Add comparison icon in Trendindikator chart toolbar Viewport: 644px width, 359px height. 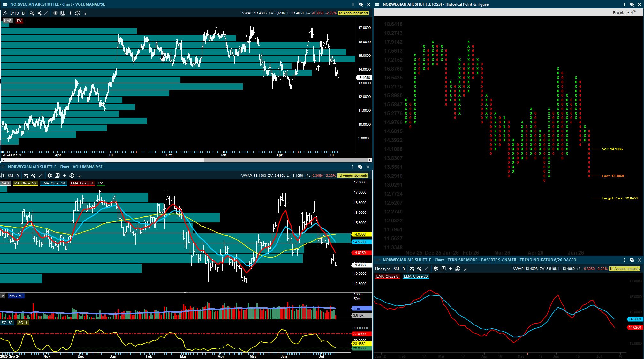(419, 269)
